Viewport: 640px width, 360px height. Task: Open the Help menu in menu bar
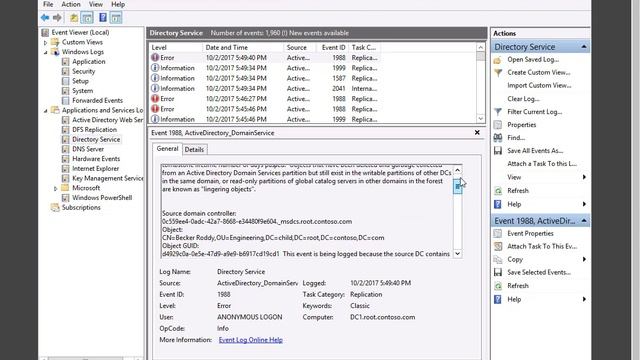(x=118, y=4)
